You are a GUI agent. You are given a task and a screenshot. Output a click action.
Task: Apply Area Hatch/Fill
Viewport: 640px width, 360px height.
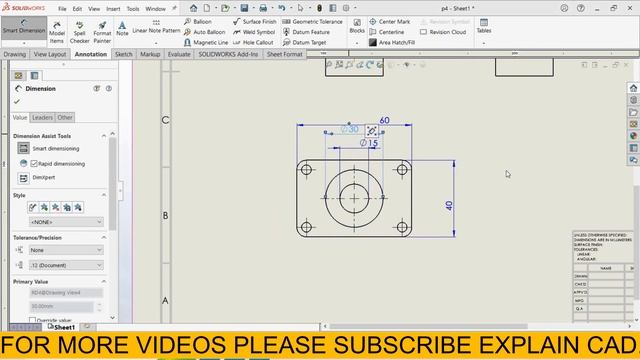pos(392,42)
